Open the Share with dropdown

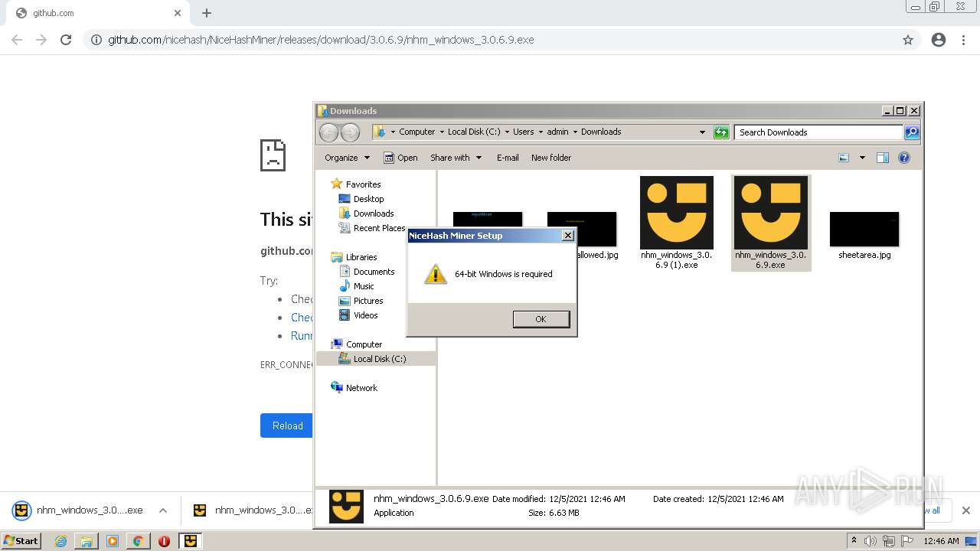[456, 158]
